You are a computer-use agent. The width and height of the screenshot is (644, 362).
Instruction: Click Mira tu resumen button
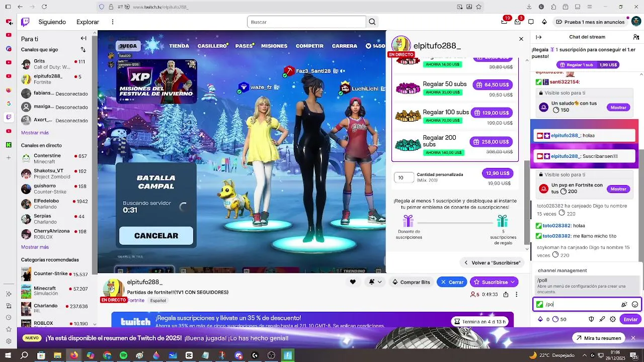point(599,338)
